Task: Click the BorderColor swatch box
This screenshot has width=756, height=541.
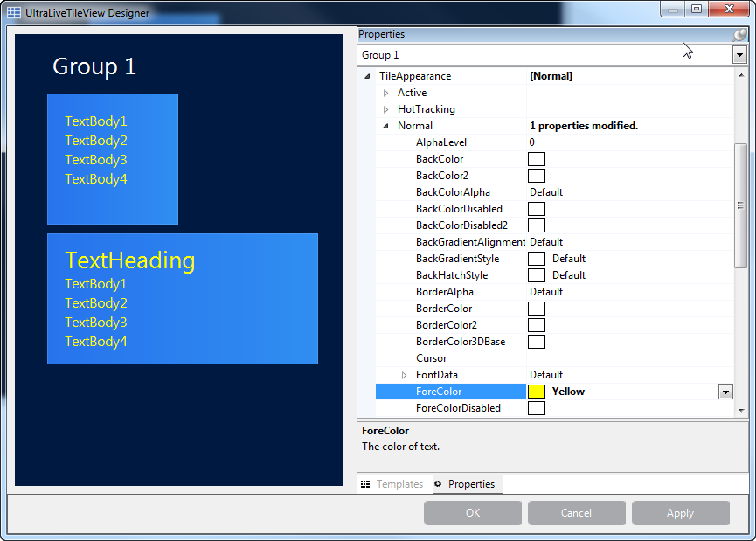Action: 537,309
